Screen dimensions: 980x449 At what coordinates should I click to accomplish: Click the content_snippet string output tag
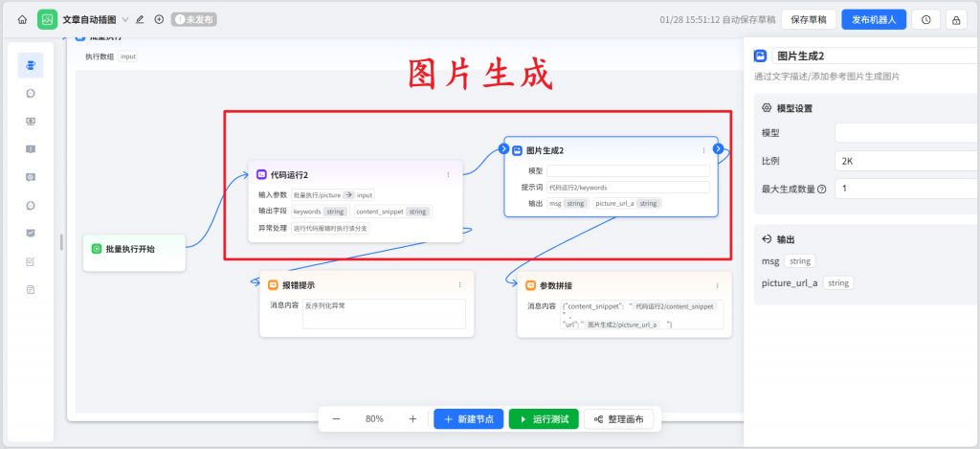point(392,212)
